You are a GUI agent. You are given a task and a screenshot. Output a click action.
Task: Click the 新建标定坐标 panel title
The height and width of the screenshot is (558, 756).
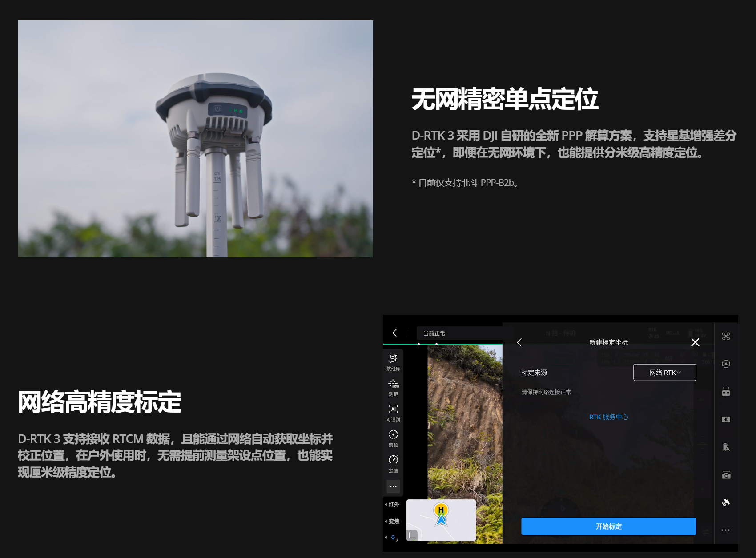[608, 342]
